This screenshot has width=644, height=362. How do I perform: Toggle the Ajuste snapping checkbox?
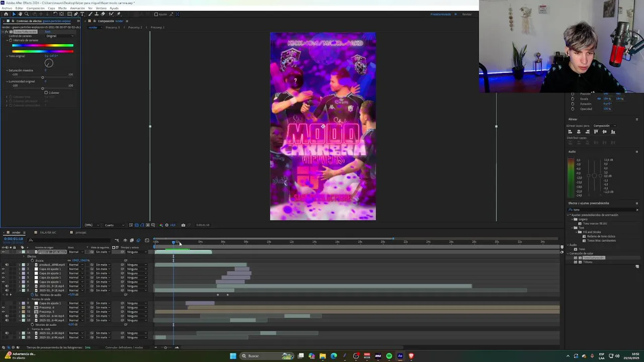pyautogui.click(x=156, y=15)
